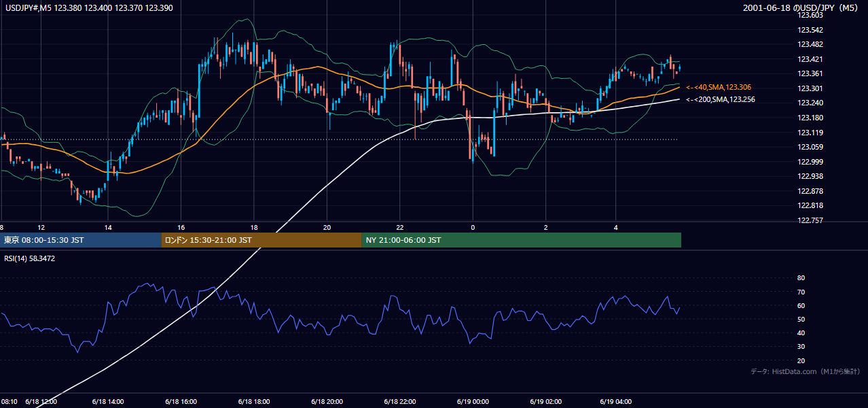Click price axis value 122.757

(810, 220)
